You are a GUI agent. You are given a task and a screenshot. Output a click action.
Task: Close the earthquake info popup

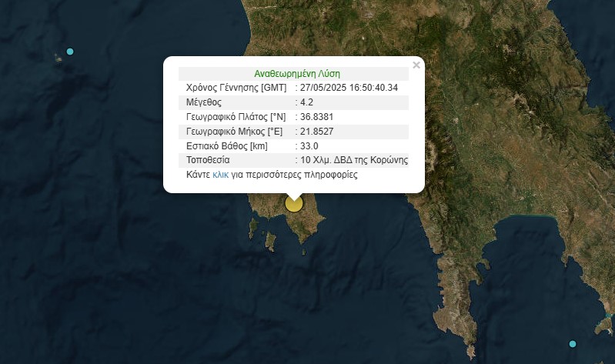(416, 65)
